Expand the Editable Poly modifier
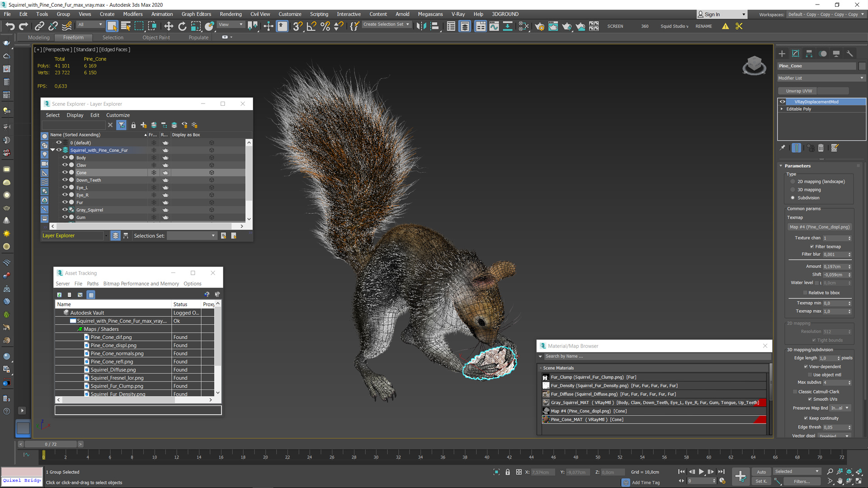 782,109
